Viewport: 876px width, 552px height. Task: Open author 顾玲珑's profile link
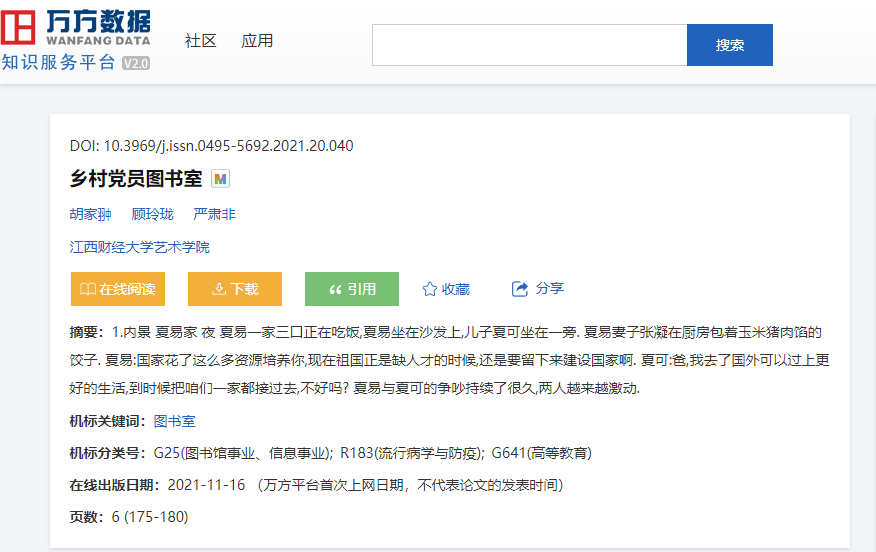point(152,214)
